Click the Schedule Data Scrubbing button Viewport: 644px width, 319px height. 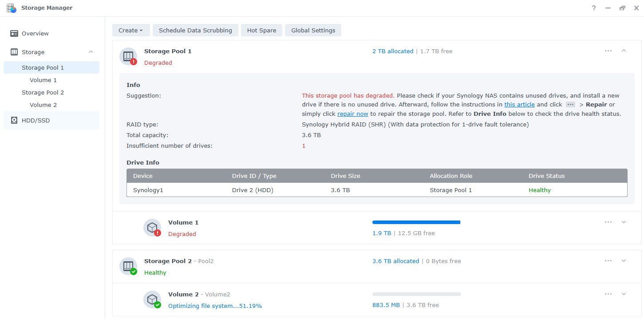coord(195,30)
